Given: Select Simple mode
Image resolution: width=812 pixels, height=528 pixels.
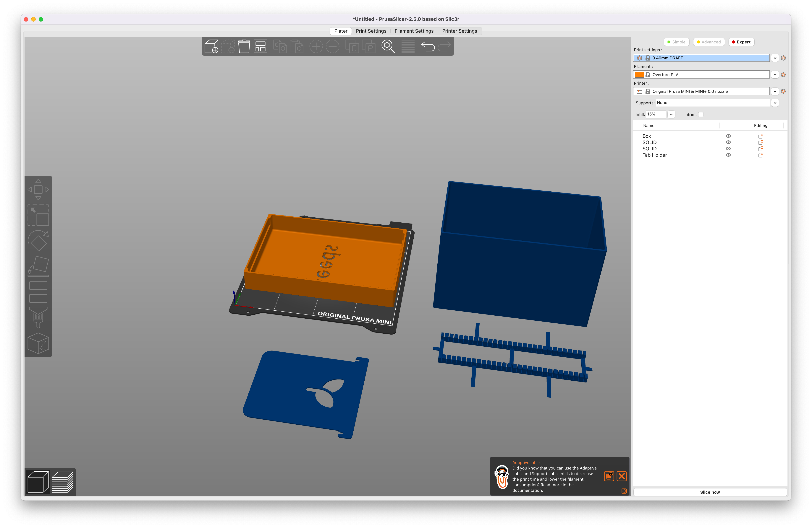Looking at the screenshot, I should (677, 42).
